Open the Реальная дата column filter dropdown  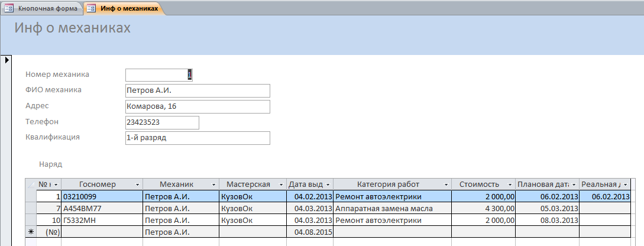click(625, 185)
